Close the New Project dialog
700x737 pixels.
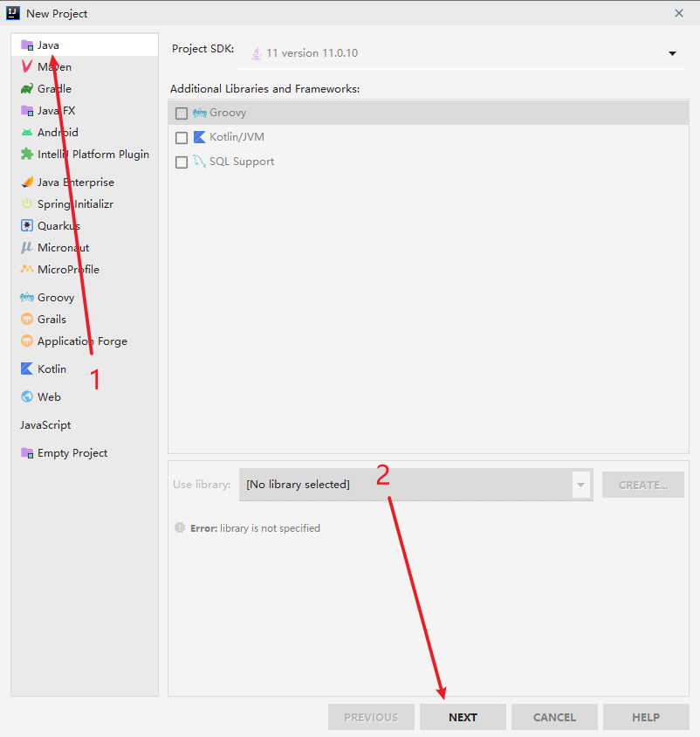(679, 13)
